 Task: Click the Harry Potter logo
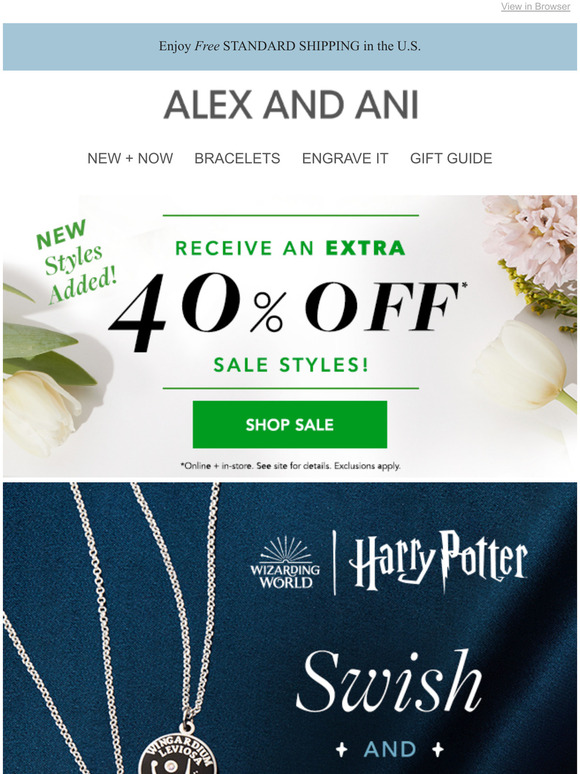coord(438,560)
